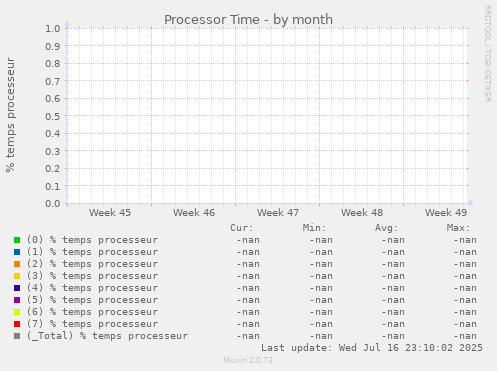Click the 1.0 y-axis tick label
The image size is (497, 371).
(x=53, y=28)
